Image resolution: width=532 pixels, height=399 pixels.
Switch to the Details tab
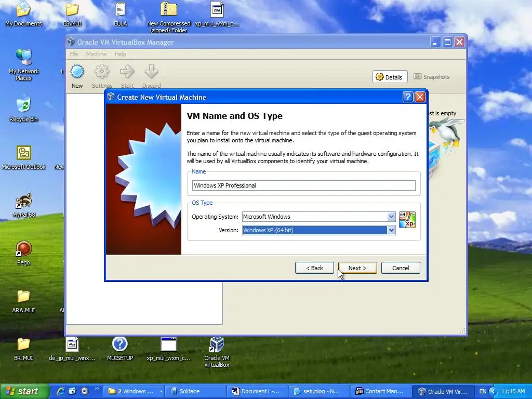click(390, 77)
